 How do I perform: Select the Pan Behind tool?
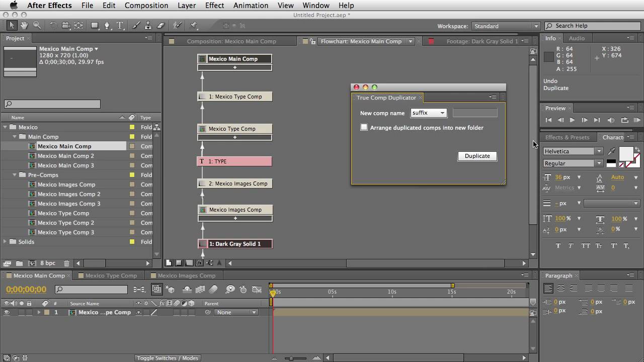(x=78, y=26)
